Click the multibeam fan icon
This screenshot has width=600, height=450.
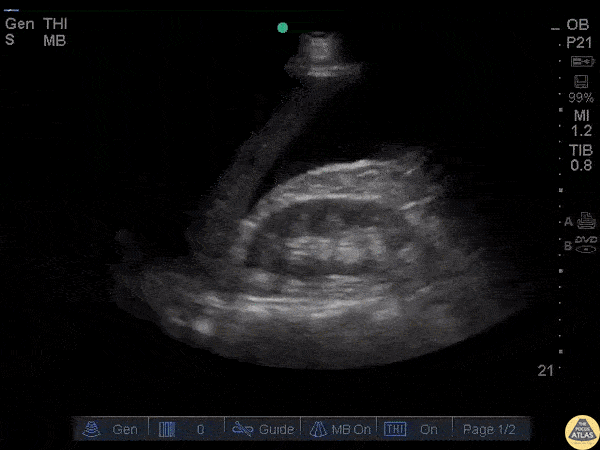pos(318,429)
